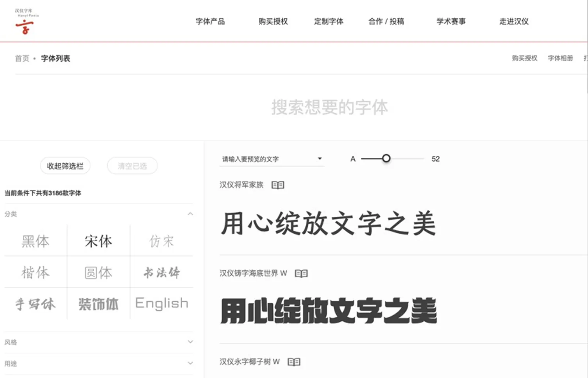Click 汉仪将军家族 preview sample
The height and width of the screenshot is (378, 588).
click(328, 223)
